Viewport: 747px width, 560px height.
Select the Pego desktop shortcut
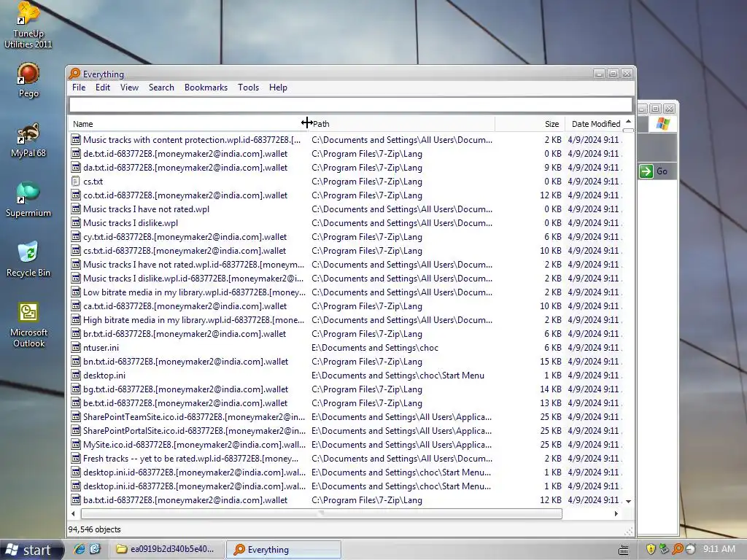coord(28,80)
